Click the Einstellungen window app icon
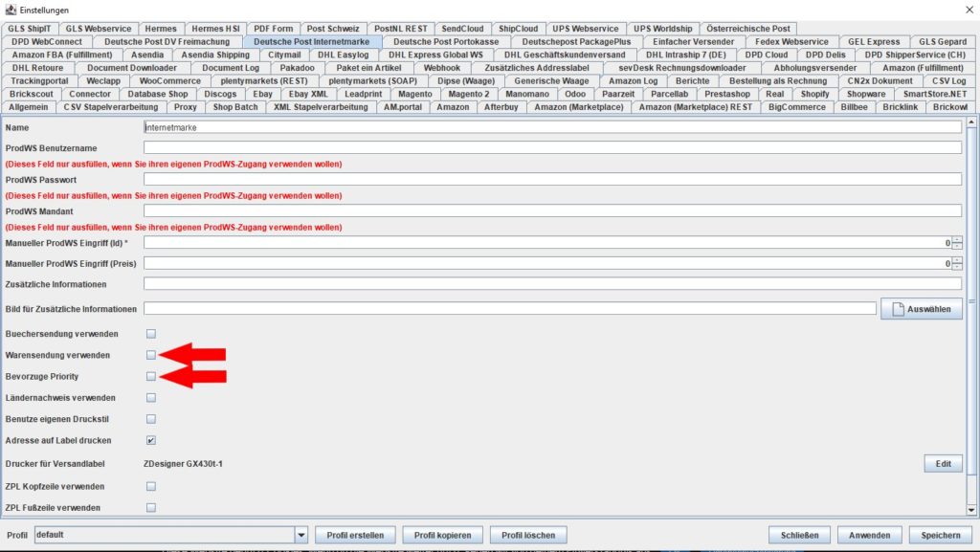This screenshot has height=552, width=980. point(11,10)
